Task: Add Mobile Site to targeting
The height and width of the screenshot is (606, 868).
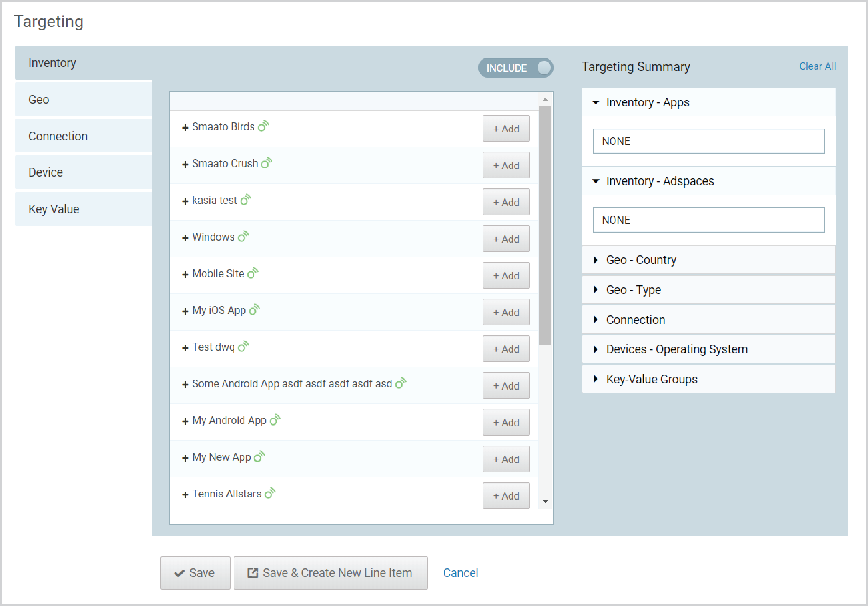Action: [506, 275]
